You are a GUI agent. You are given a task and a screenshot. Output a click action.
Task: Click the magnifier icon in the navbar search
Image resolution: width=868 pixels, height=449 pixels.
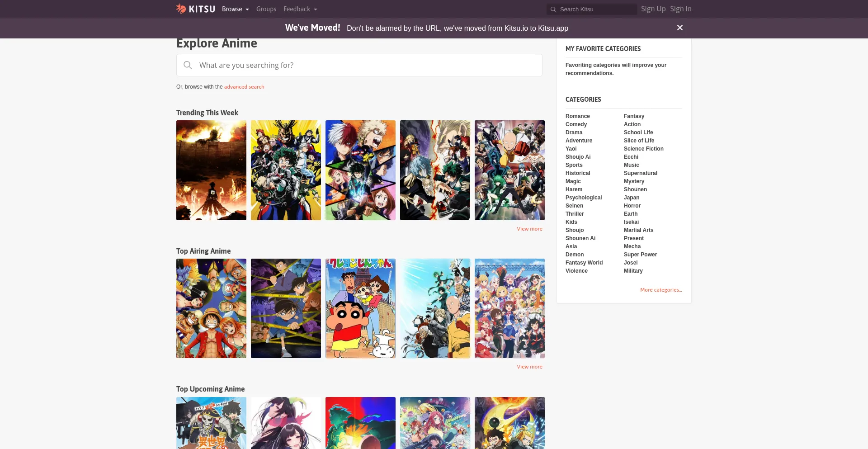point(553,9)
